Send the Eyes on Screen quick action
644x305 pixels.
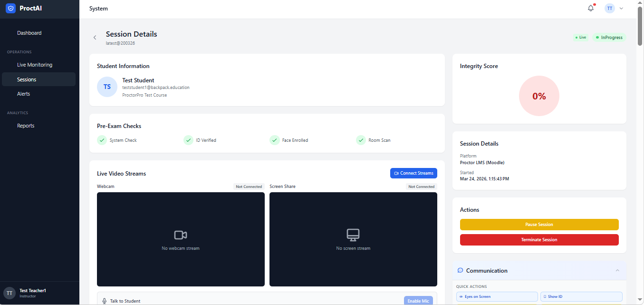pyautogui.click(x=497, y=296)
